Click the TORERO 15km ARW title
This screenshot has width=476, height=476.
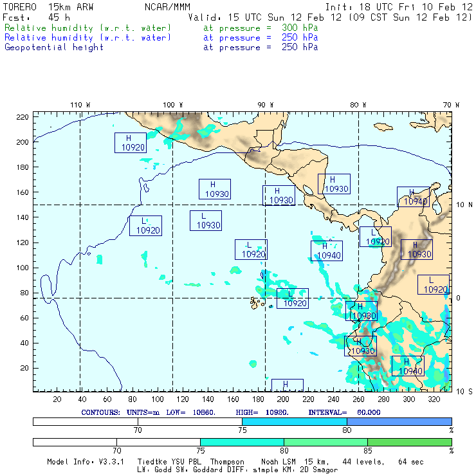48,7
